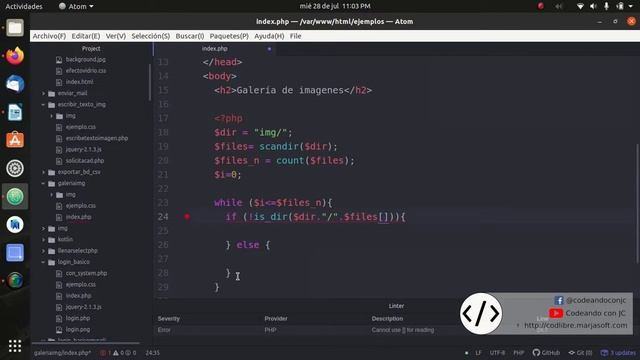Click the red recording indicator in top bar

tap(541, 6)
